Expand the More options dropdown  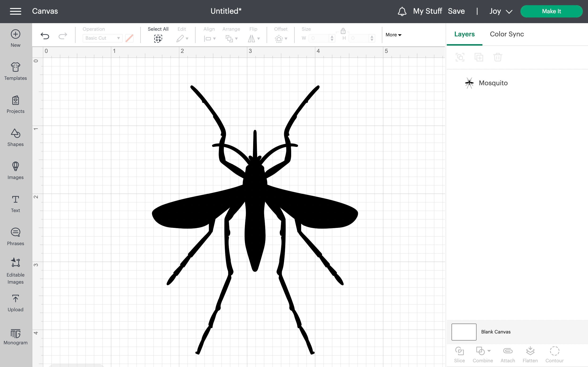[393, 35]
